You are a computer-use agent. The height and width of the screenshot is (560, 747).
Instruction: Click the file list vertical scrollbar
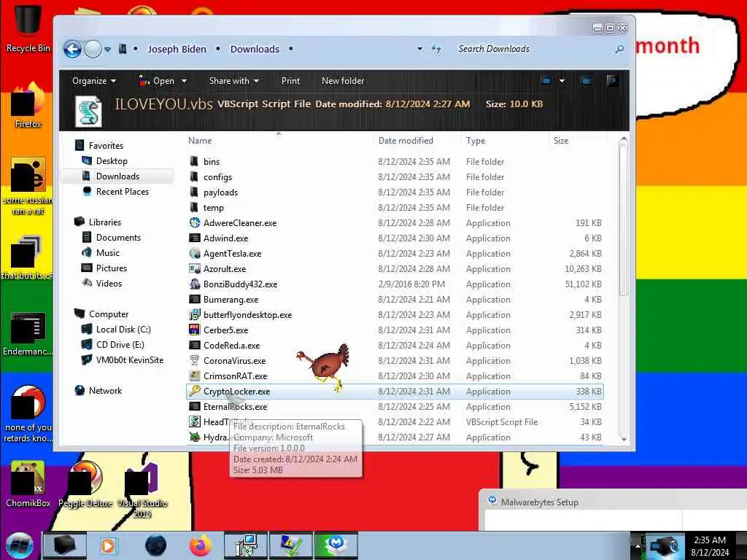pos(623,219)
